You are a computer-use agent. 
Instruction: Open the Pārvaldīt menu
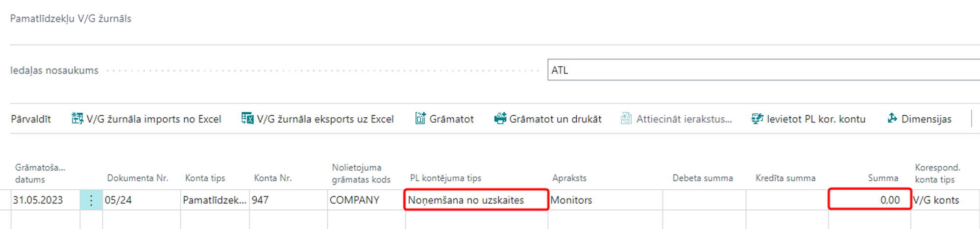click(x=31, y=119)
